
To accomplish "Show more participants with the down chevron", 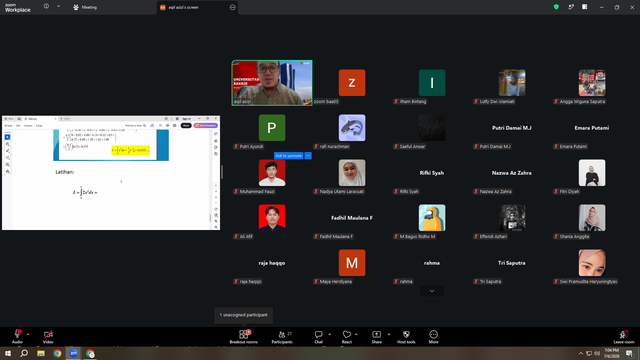I will click(432, 291).
